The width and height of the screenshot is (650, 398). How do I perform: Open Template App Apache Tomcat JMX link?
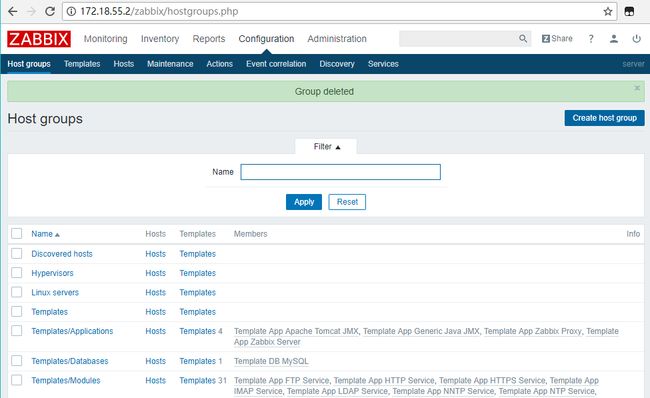click(x=296, y=331)
